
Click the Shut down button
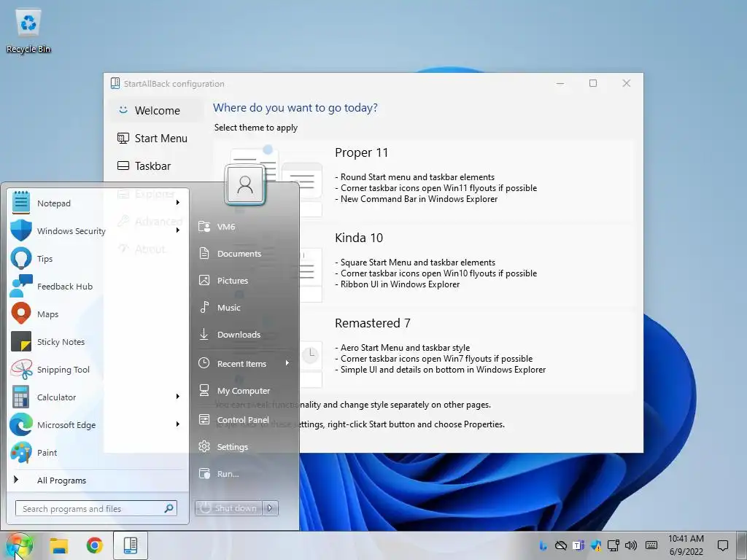tap(228, 508)
